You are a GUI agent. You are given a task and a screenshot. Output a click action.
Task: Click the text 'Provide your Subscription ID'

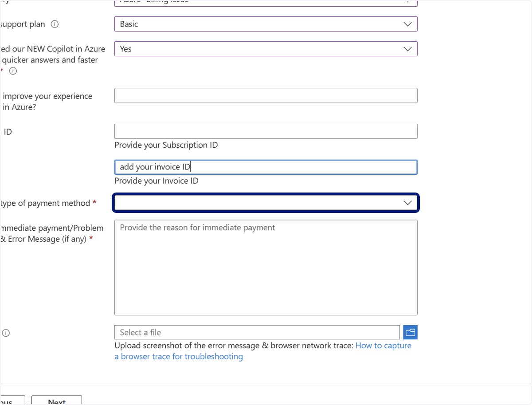pyautogui.click(x=166, y=145)
